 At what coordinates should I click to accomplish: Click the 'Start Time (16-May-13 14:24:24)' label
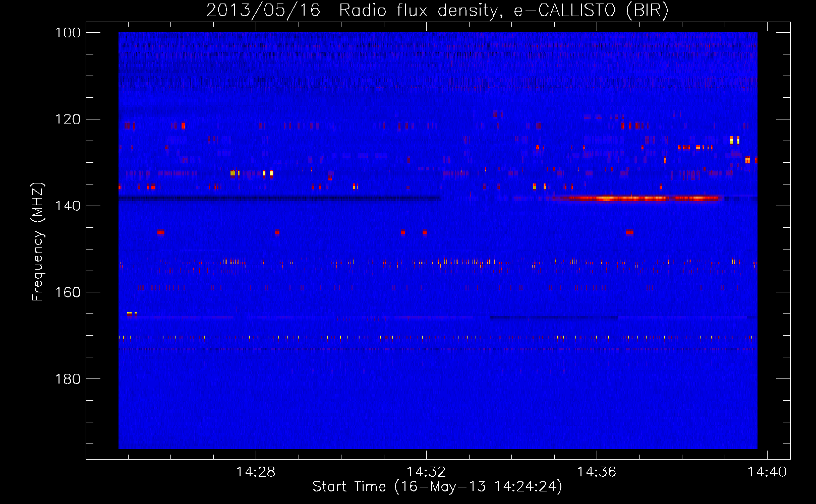click(437, 487)
